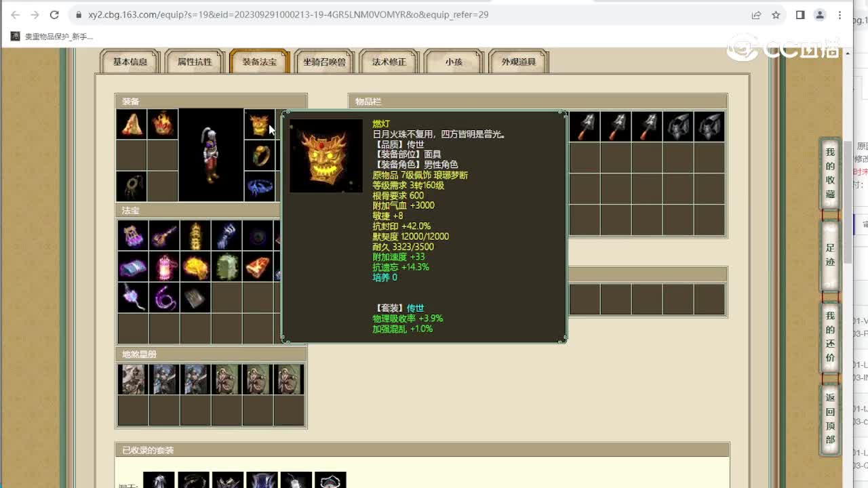Select the green stone tablet treasure
This screenshot has width=868, height=488.
point(226,266)
